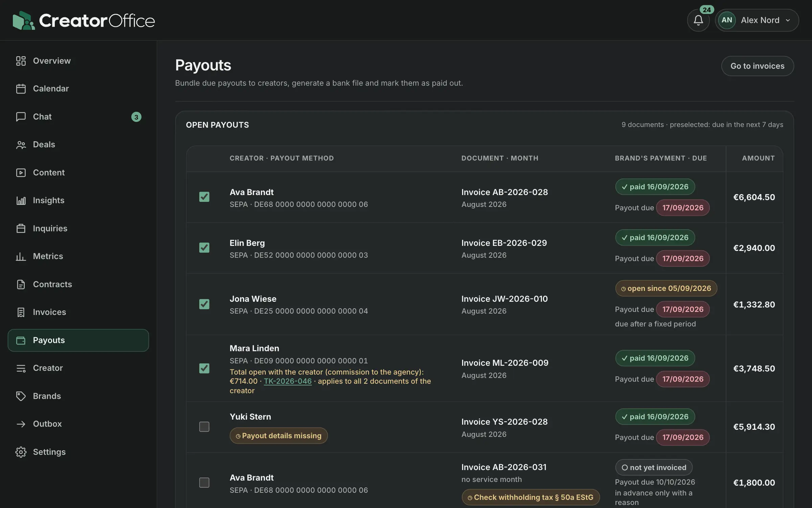Click the Deals people icon

[x=21, y=145]
